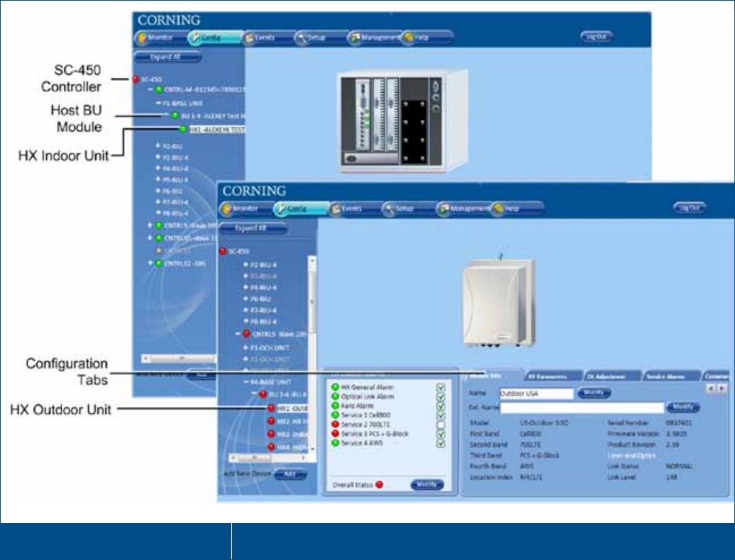Image resolution: width=735 pixels, height=560 pixels.
Task: Click Config wrench icon in back window
Action: coord(195,38)
